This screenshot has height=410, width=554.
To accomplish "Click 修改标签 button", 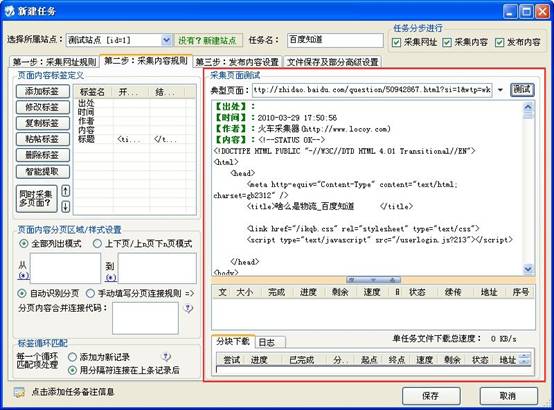I will tap(42, 107).
